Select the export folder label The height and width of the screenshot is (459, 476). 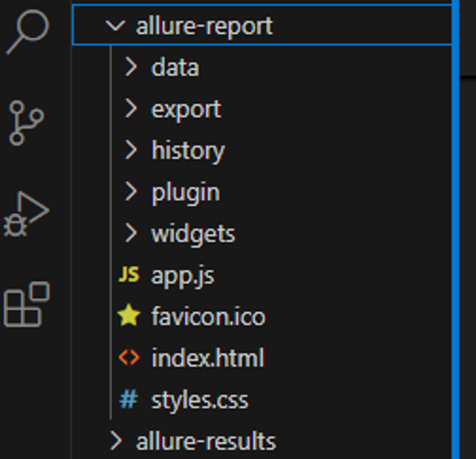click(x=186, y=110)
